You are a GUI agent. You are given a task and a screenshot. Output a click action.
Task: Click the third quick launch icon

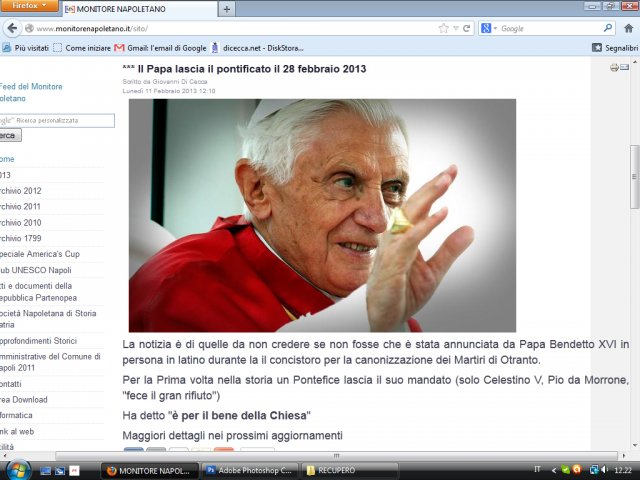click(x=74, y=471)
